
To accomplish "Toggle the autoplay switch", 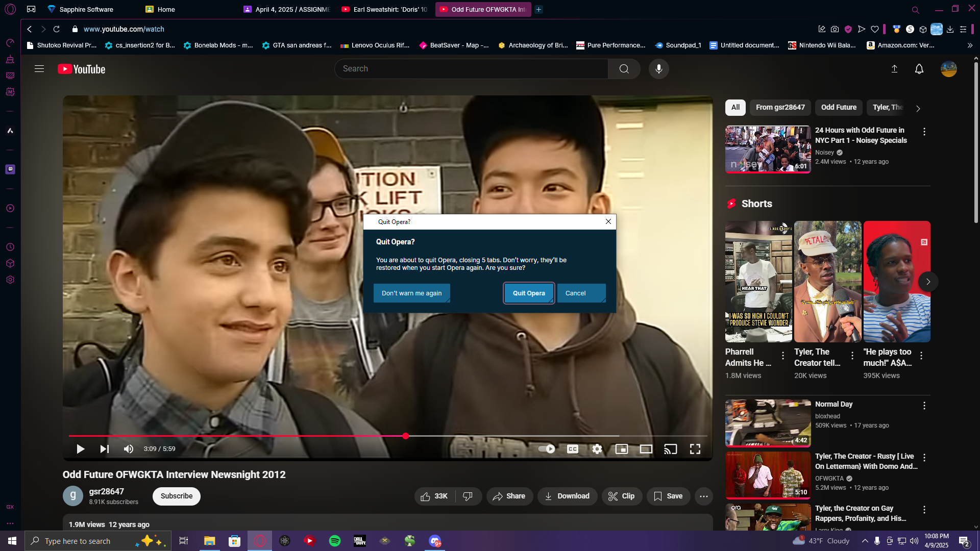I will click(x=547, y=449).
